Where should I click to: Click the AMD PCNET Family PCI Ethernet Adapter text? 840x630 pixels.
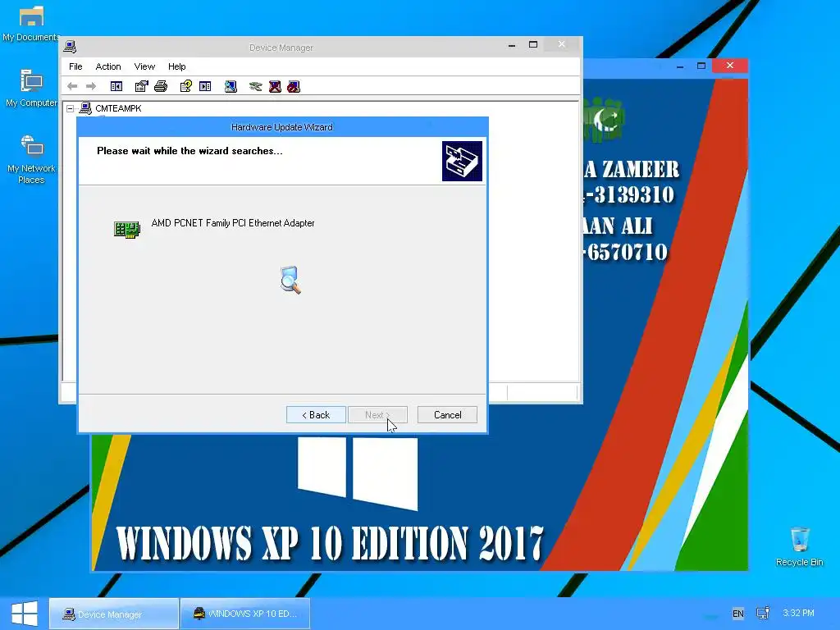pyautogui.click(x=233, y=223)
